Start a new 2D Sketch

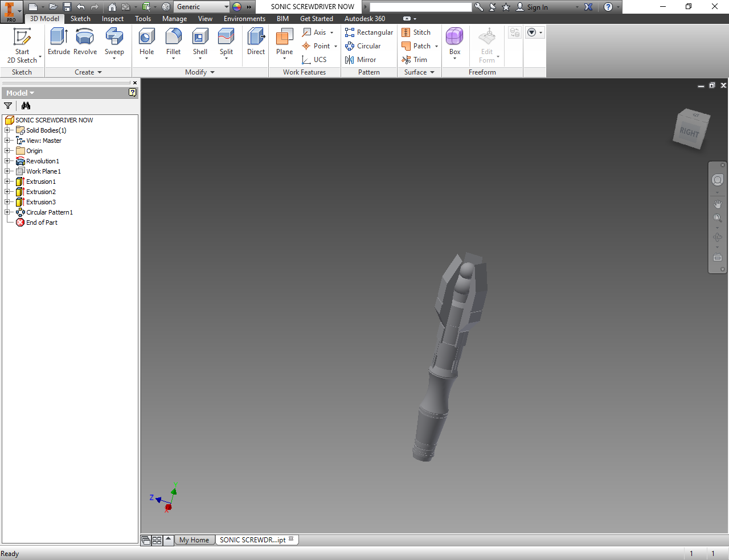tap(22, 46)
